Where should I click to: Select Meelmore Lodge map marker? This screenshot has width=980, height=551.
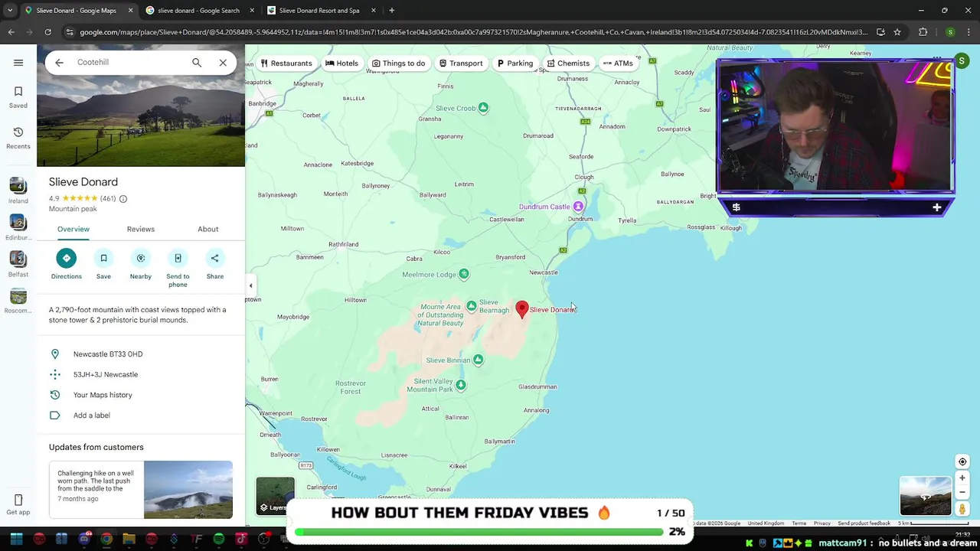[x=464, y=274]
